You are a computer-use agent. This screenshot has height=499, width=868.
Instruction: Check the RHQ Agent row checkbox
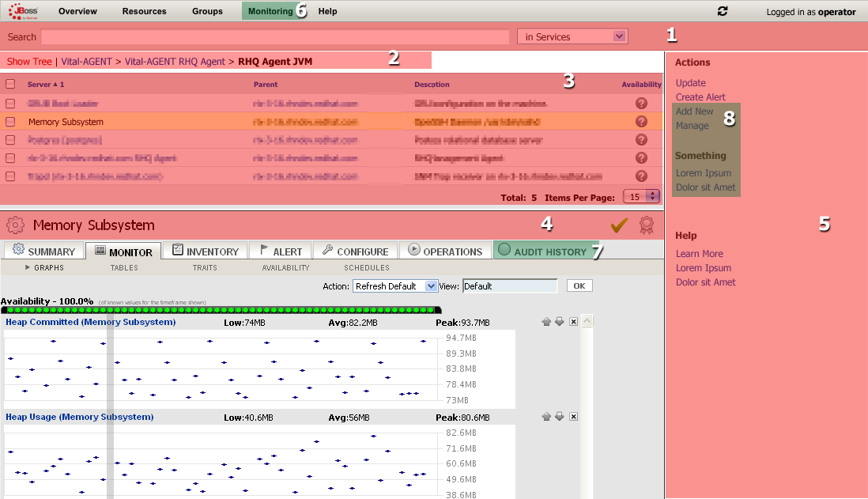(10, 158)
